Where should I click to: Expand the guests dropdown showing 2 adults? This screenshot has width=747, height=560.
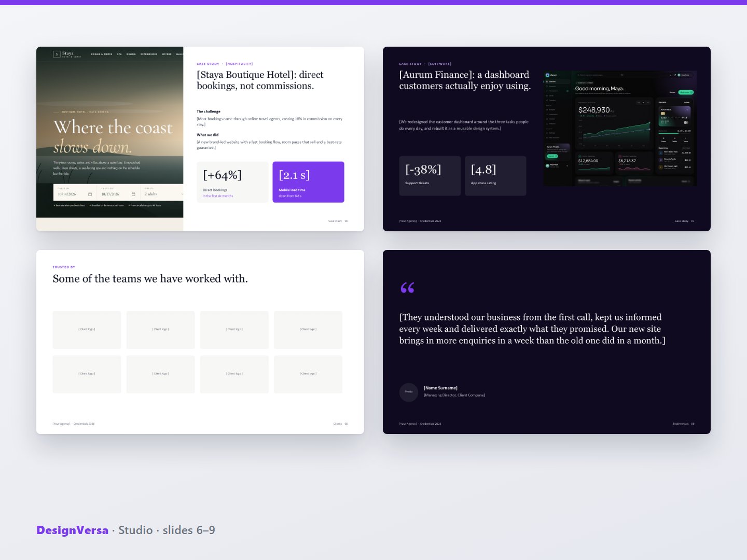pyautogui.click(x=162, y=192)
